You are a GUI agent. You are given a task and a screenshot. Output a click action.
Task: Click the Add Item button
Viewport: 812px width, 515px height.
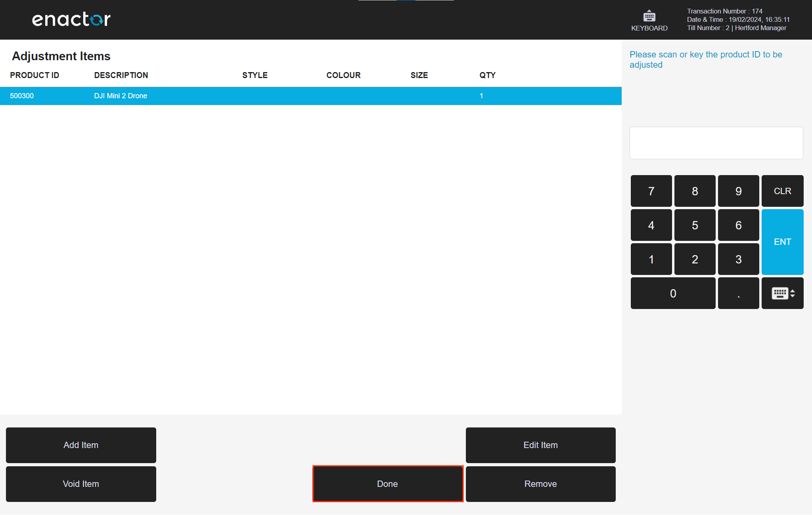click(x=81, y=445)
